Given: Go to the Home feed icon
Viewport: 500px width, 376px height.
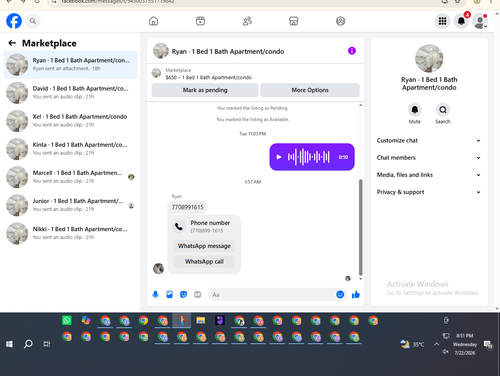Looking at the screenshot, I should pyautogui.click(x=153, y=21).
